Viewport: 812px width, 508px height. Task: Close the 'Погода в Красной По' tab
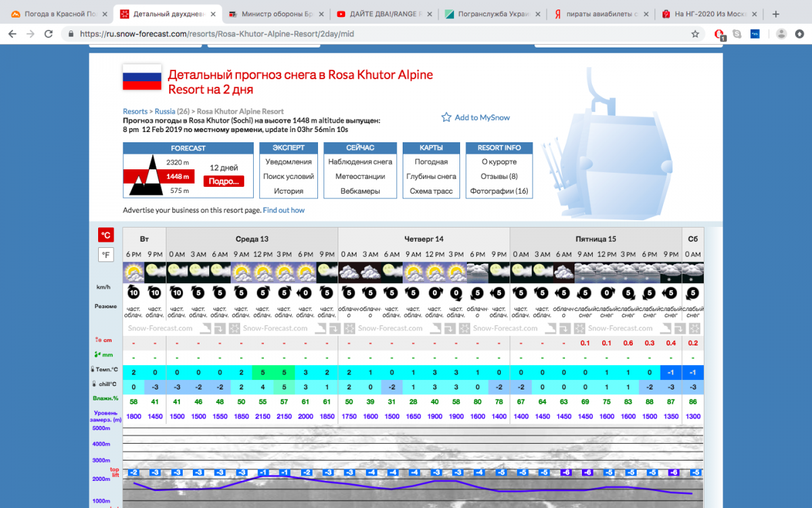pyautogui.click(x=105, y=14)
